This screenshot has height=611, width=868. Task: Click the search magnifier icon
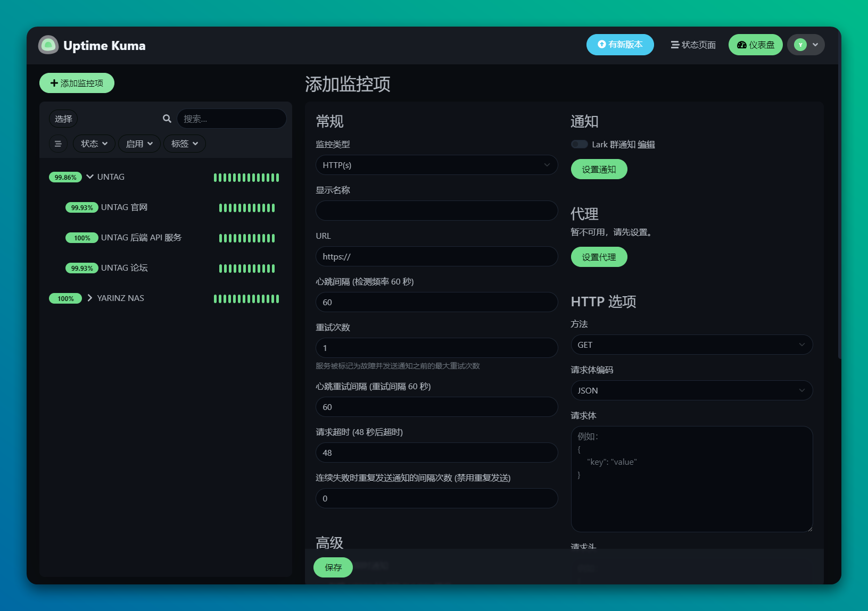click(167, 119)
